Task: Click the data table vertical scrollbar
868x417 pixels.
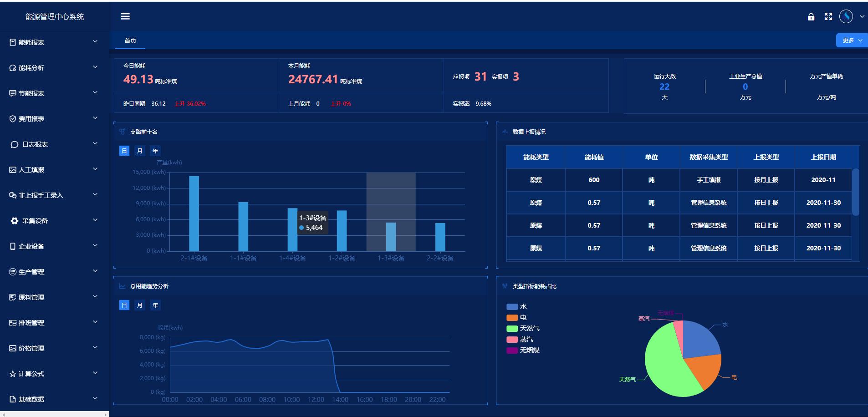Action: pyautogui.click(x=855, y=192)
